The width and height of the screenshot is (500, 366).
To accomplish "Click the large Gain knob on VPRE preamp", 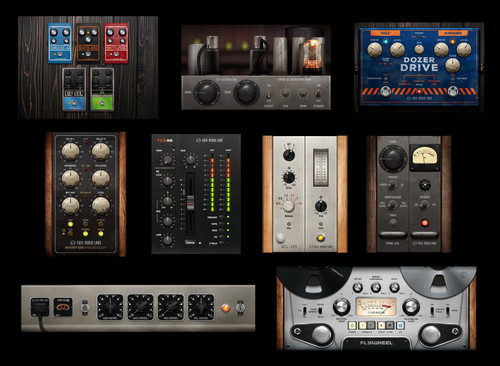I will click(393, 158).
